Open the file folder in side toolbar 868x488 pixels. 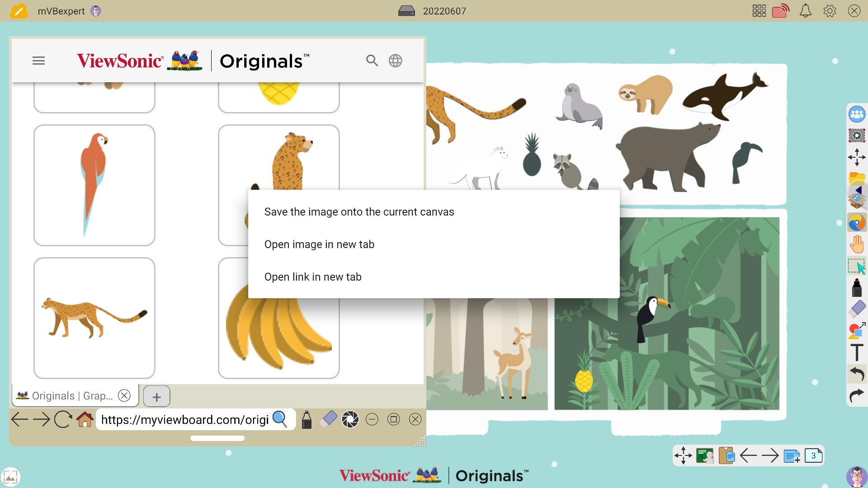pos(857,178)
